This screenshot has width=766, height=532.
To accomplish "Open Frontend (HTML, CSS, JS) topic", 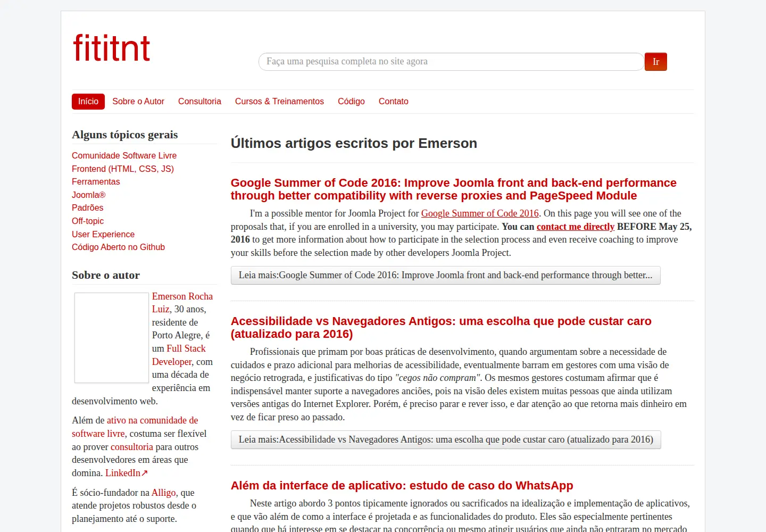I will (x=123, y=169).
